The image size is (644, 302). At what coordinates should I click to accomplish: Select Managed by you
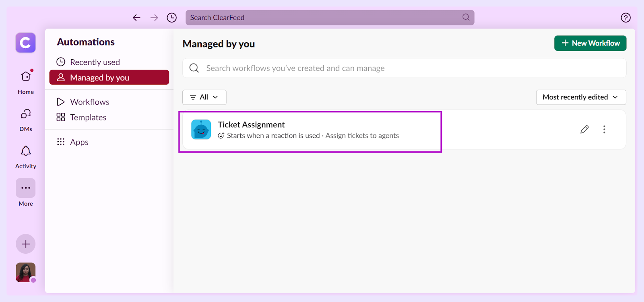click(x=109, y=77)
